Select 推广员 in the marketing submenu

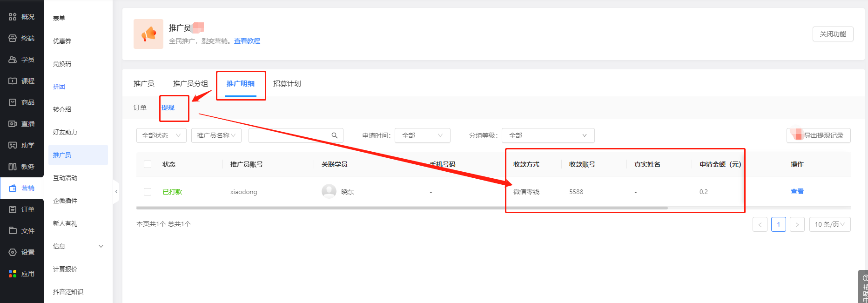pyautogui.click(x=78, y=155)
